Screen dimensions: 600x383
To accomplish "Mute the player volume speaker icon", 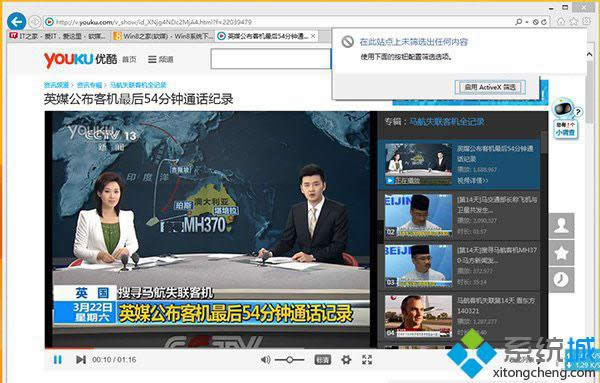I will click(x=265, y=360).
